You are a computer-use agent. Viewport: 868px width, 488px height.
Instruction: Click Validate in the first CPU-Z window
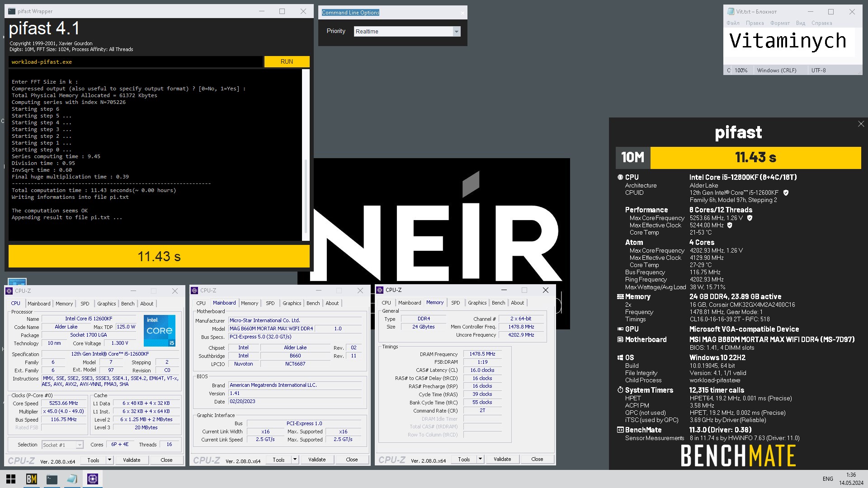(x=132, y=460)
